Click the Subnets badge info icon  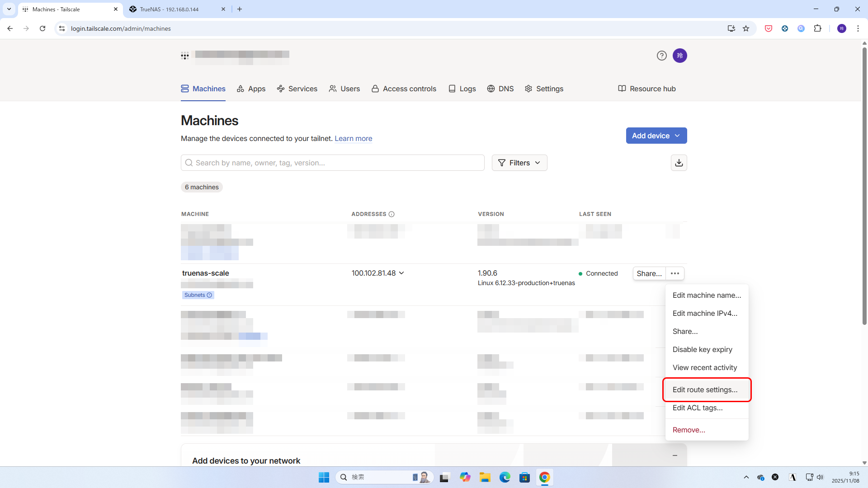209,295
